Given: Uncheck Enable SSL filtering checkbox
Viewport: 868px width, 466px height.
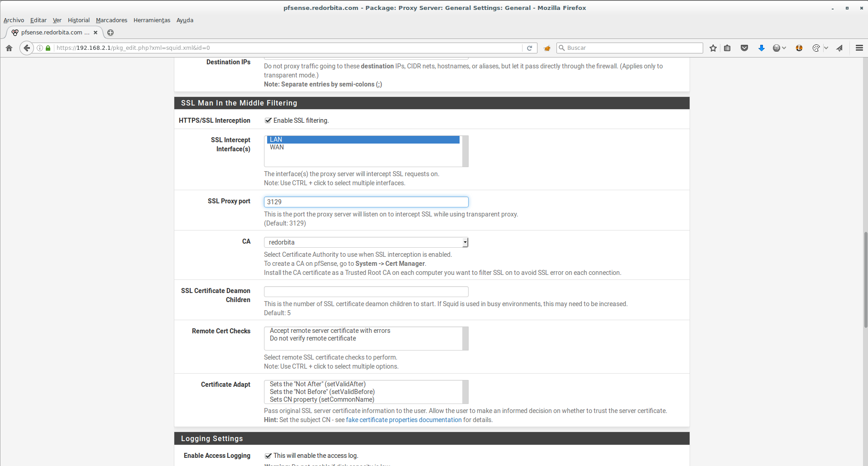Looking at the screenshot, I should 268,120.
